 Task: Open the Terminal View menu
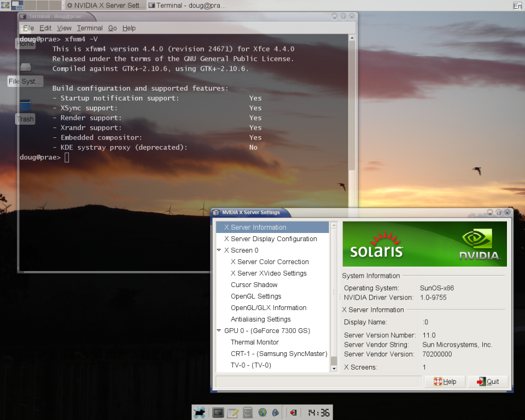(x=64, y=28)
